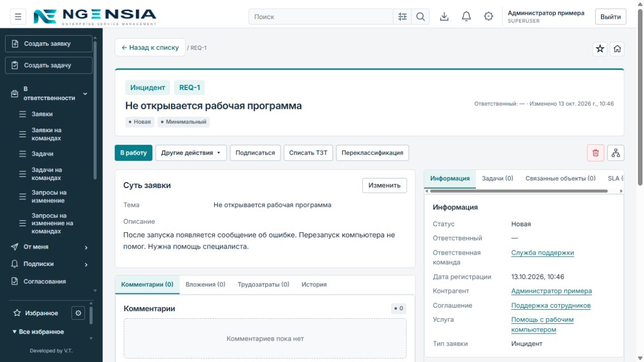Image resolution: width=644 pixels, height=362 pixels.
Task: Open the theme settings icon in header
Action: [489, 17]
